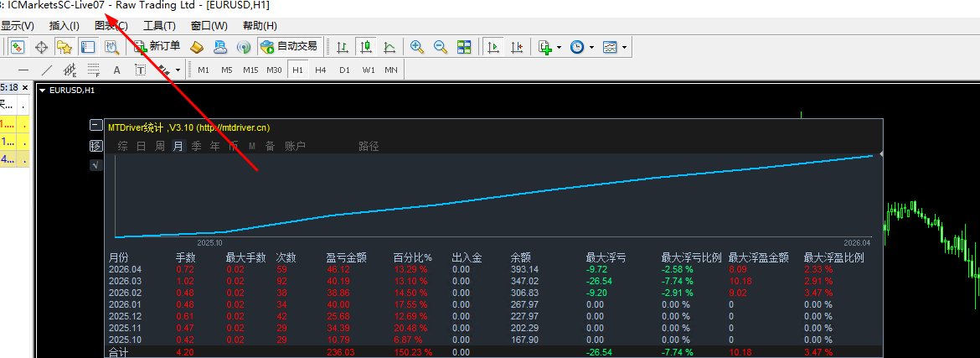980x358 pixels.
Task: Select the horizontal line drawing tool
Action: (23, 70)
